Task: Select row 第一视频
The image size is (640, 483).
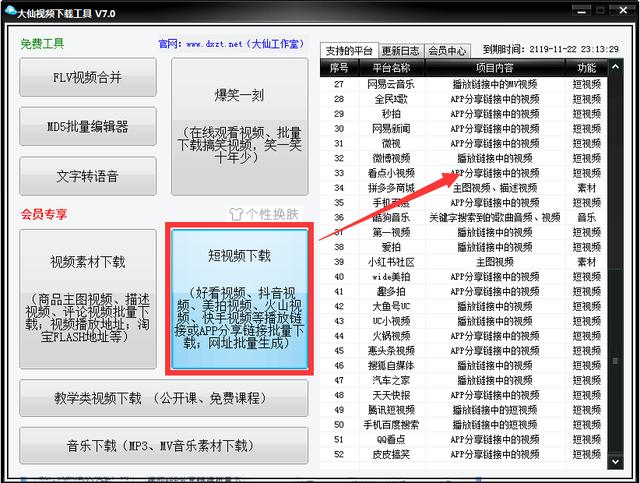Action: (x=463, y=232)
